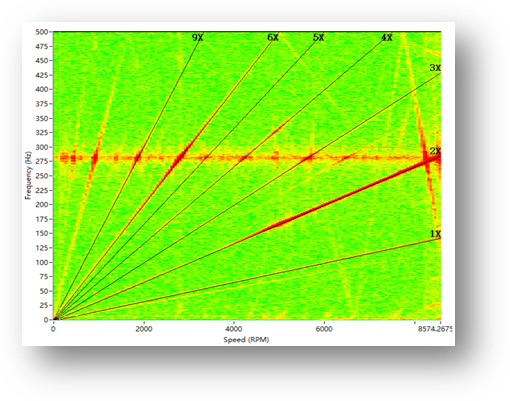Click the 250 Hz tick label
The height and width of the screenshot is (401, 510).
click(42, 176)
